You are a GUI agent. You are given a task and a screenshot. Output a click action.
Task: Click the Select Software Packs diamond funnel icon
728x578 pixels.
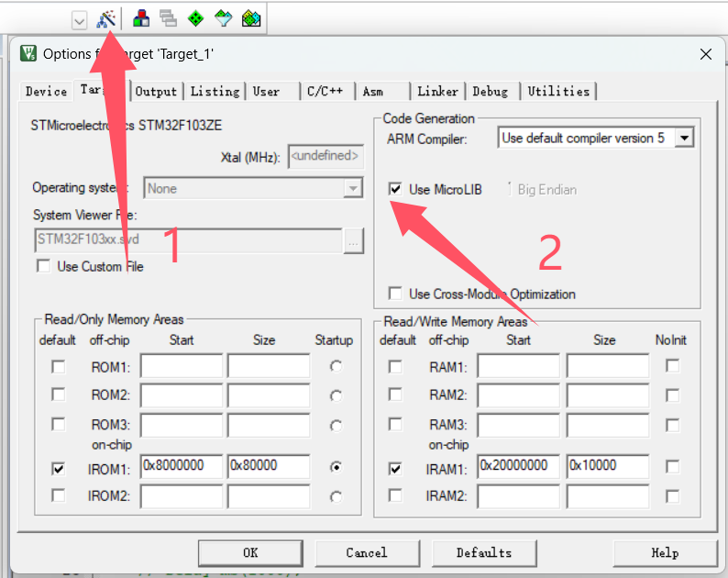pyautogui.click(x=223, y=18)
